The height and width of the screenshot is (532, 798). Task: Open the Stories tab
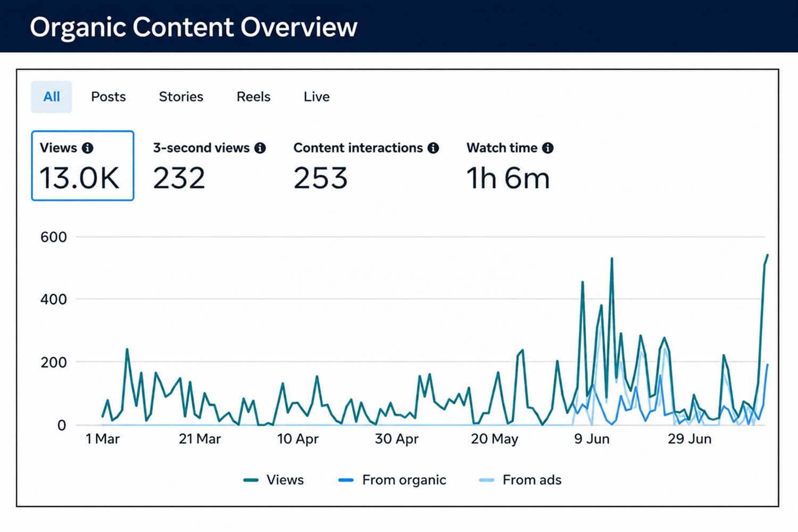[181, 97]
